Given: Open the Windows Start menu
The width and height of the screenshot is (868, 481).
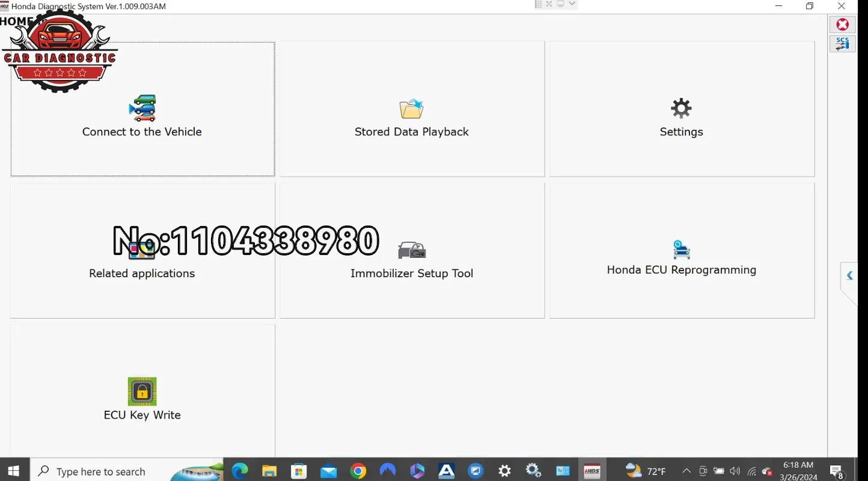Looking at the screenshot, I should click(x=14, y=471).
